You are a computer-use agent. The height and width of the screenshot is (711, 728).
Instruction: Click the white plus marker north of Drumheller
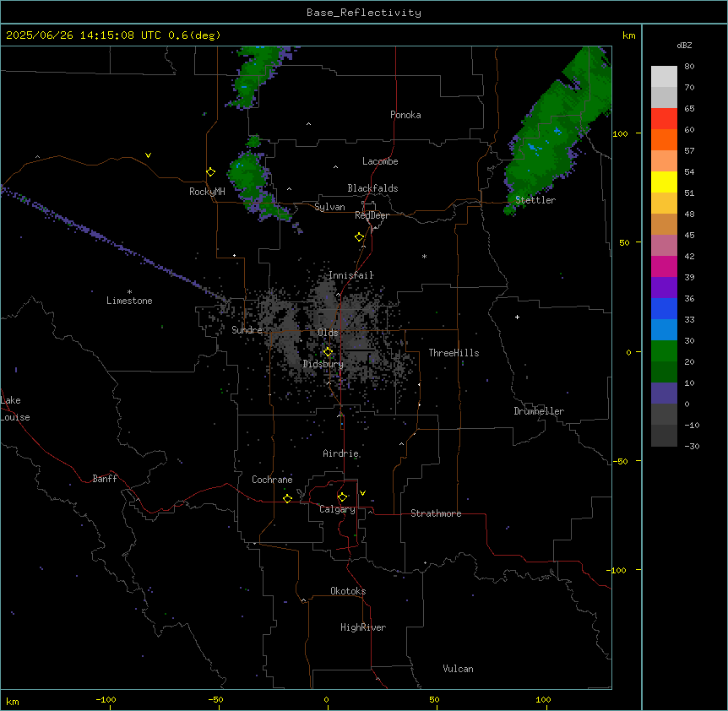pos(517,317)
